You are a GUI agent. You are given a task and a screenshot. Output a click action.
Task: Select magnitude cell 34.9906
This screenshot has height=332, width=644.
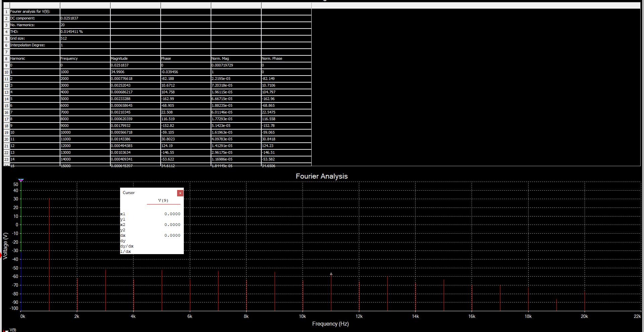pos(136,72)
